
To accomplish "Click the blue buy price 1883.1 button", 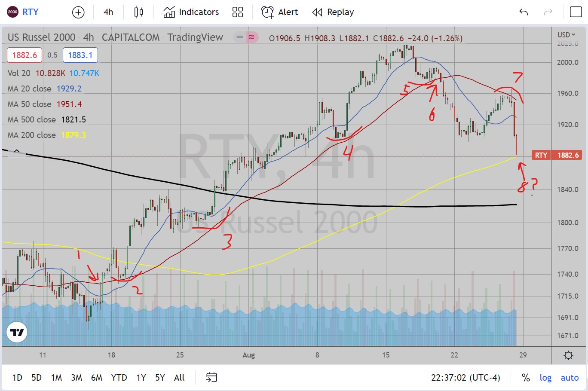I will [x=80, y=55].
